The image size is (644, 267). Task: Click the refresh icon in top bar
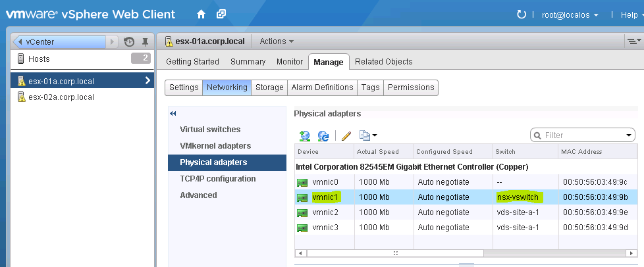click(x=522, y=14)
